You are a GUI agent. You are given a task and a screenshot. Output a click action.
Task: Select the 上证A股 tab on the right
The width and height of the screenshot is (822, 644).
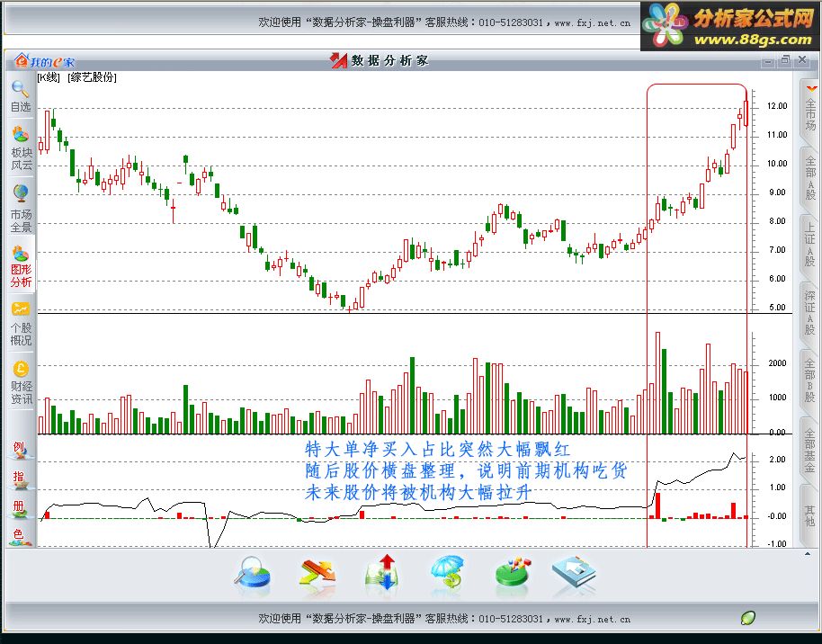[x=810, y=245]
